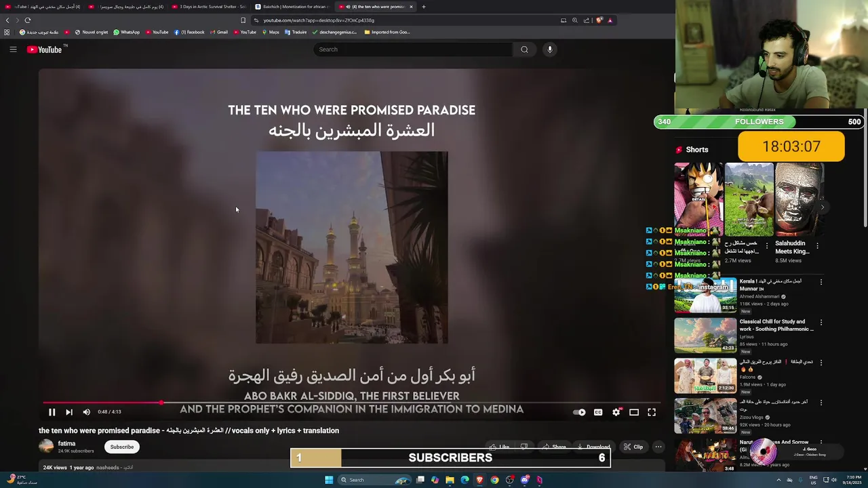Open the more actions ellipsis below video
The height and width of the screenshot is (488, 868).
coord(658,447)
